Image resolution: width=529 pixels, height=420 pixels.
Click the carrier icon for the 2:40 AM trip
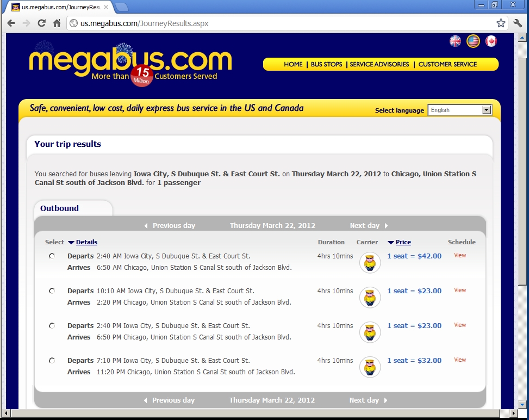click(370, 263)
